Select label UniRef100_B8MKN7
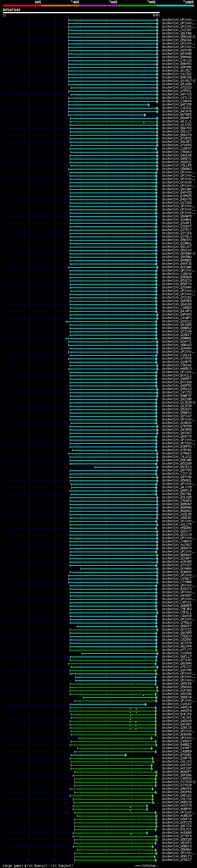The height and width of the screenshot is (868, 197). tap(177, 504)
